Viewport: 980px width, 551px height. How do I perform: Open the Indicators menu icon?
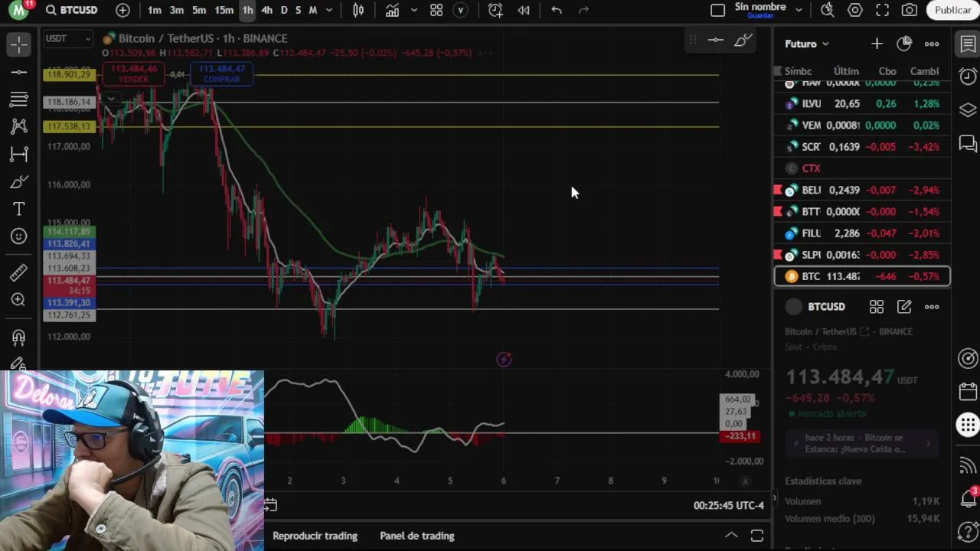392,10
